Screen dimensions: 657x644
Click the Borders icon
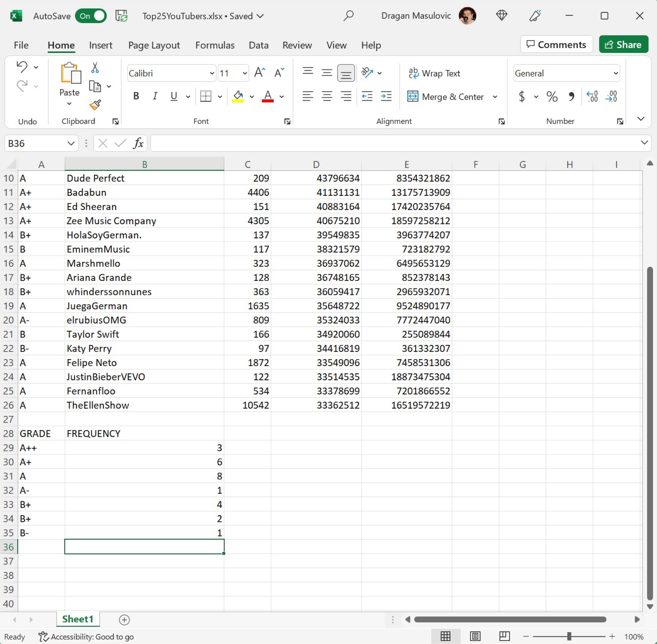pyautogui.click(x=205, y=96)
